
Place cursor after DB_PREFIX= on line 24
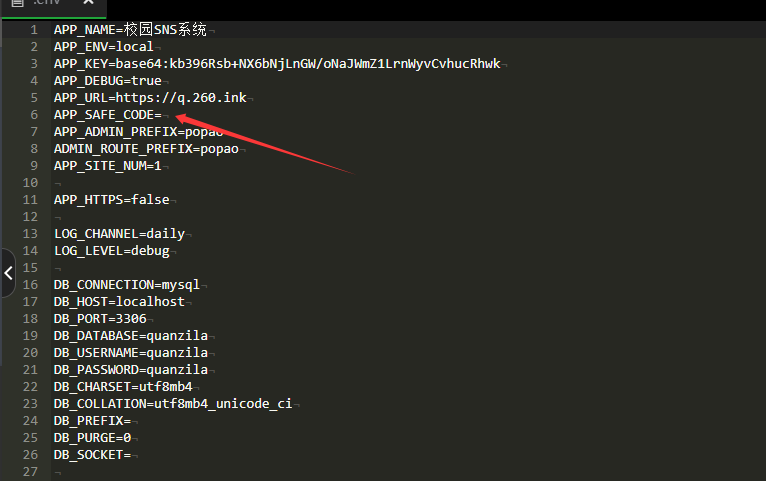(132, 421)
